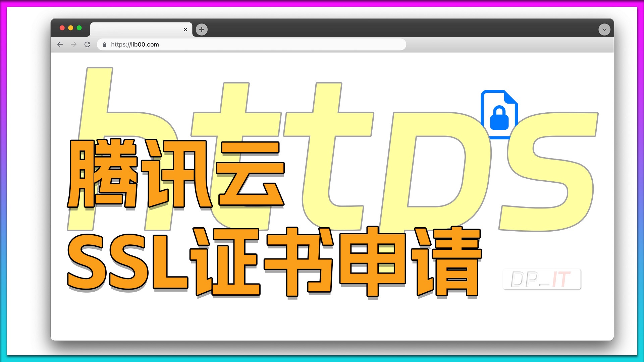
Task: Reload the current page
Action: (88, 44)
